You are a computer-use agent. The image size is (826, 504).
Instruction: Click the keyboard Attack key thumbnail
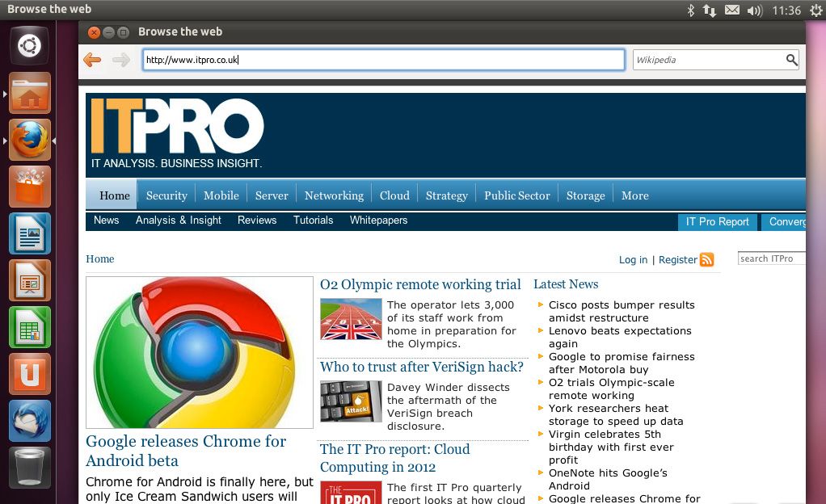pyautogui.click(x=351, y=401)
